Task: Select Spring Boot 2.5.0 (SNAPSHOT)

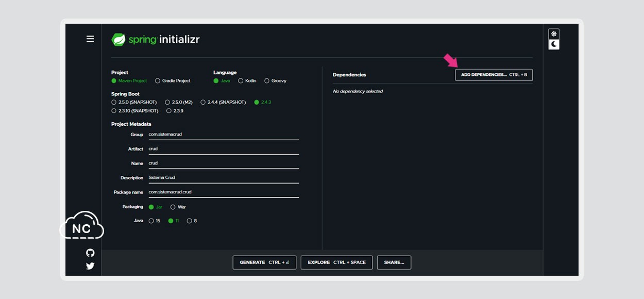Action: point(134,102)
